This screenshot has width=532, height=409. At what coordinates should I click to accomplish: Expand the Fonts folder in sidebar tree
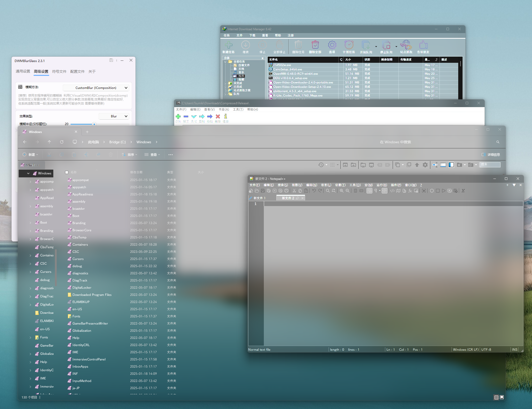30,338
